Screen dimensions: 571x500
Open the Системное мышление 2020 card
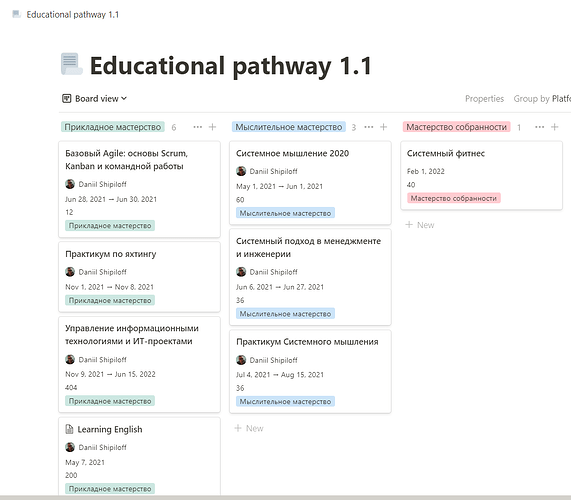(x=310, y=183)
